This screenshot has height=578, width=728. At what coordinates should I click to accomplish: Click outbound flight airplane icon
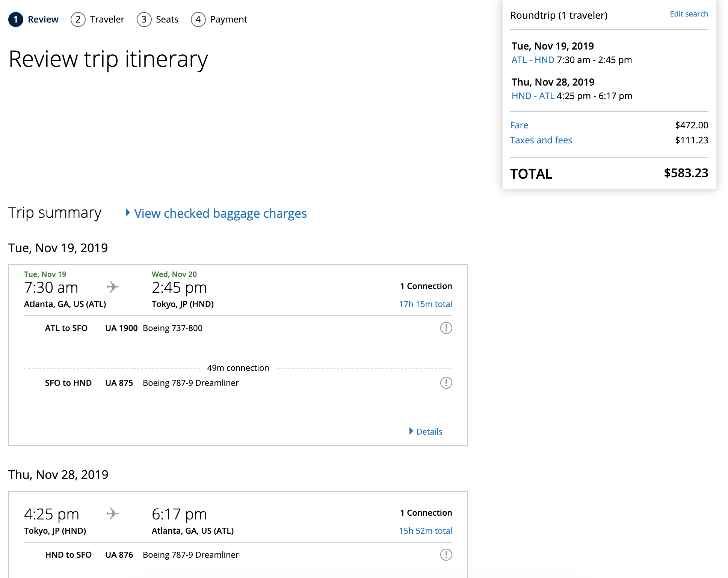112,287
